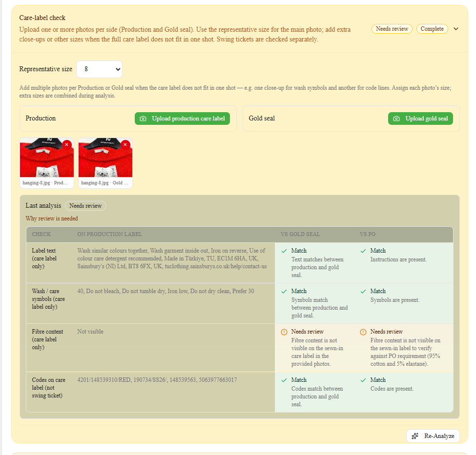Click the Re-Analyze button
Image resolution: width=476 pixels, height=455 pixels.
pyautogui.click(x=433, y=436)
